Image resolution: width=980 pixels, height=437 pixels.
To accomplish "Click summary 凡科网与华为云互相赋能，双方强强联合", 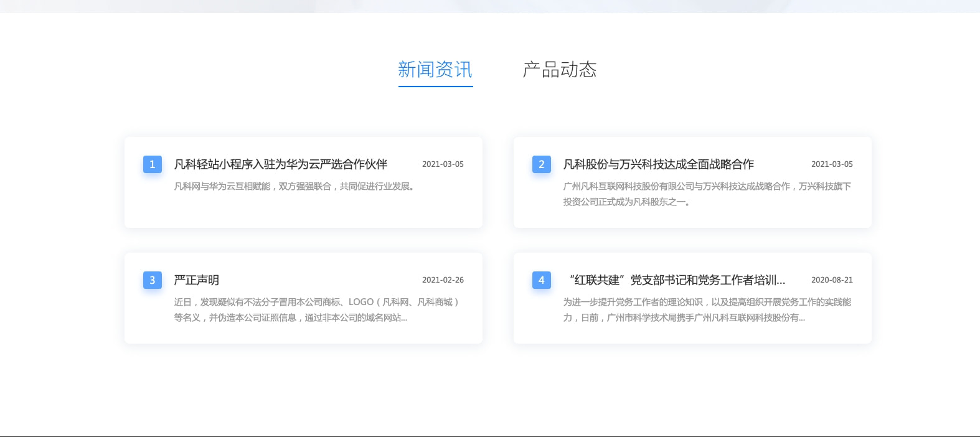I will point(294,186).
